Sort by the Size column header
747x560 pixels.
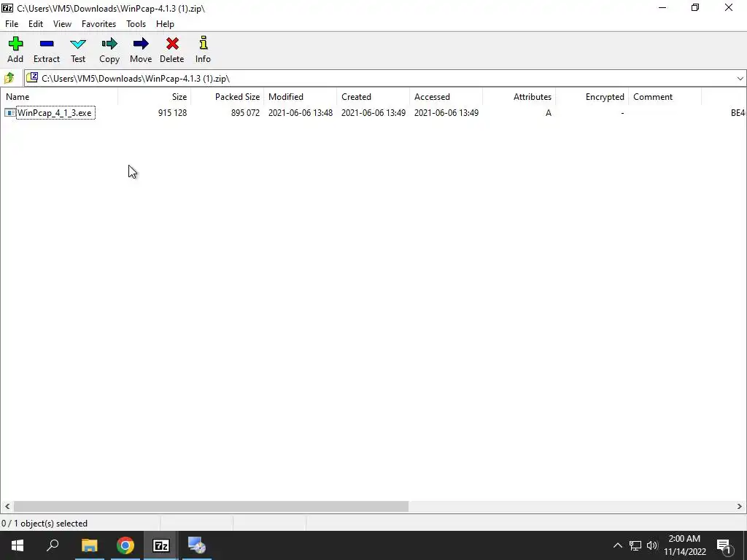tap(155, 97)
